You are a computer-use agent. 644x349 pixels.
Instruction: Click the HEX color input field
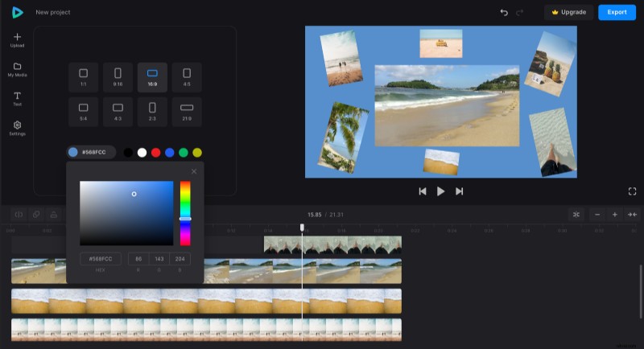coord(101,259)
